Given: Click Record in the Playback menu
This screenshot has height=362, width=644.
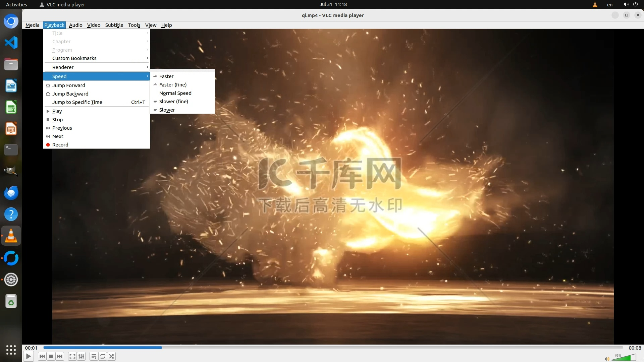Looking at the screenshot, I should [x=60, y=145].
